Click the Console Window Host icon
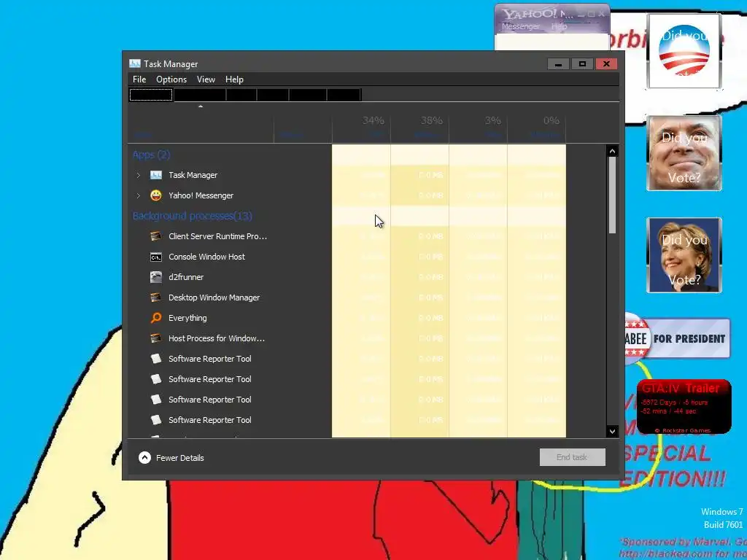This screenshot has width=747, height=560. pyautogui.click(x=156, y=257)
